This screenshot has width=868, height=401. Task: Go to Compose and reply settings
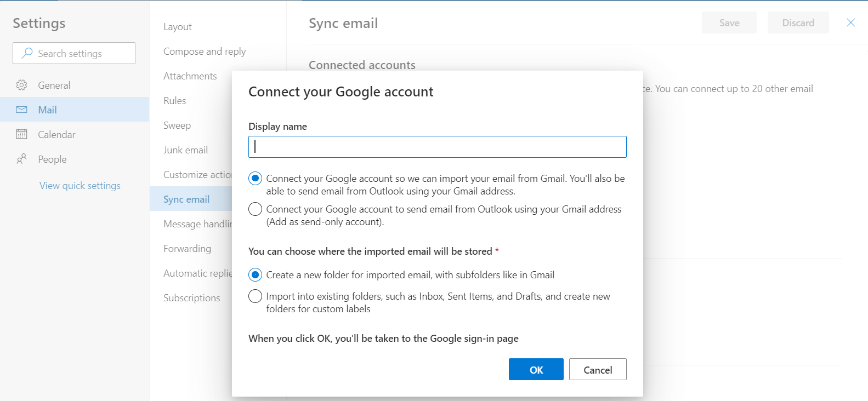[x=205, y=51]
